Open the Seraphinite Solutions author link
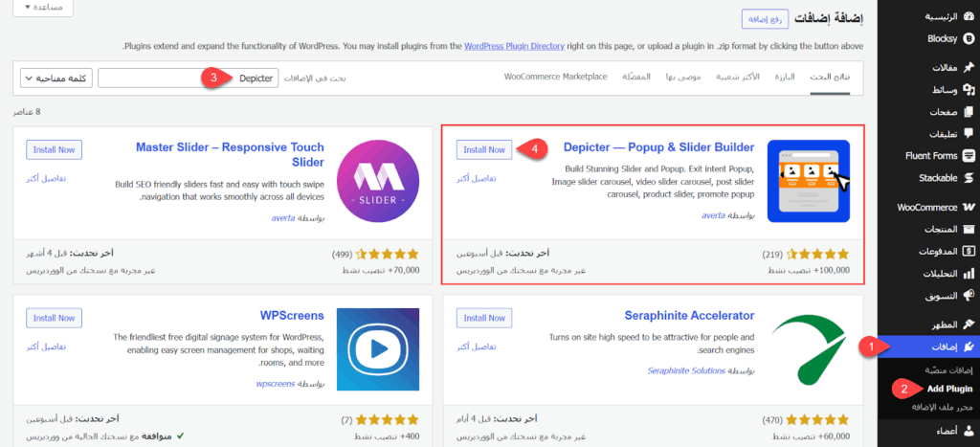This screenshot has width=980, height=447. 686,370
